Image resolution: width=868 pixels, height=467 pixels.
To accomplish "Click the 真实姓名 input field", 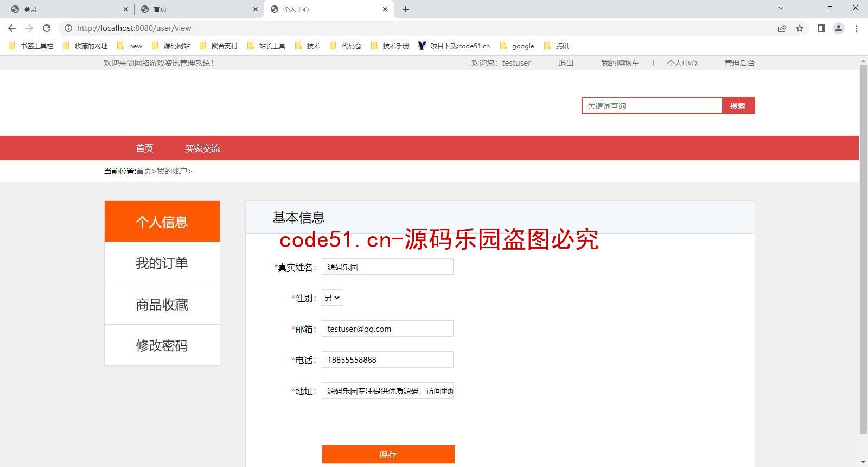I will pyautogui.click(x=387, y=267).
